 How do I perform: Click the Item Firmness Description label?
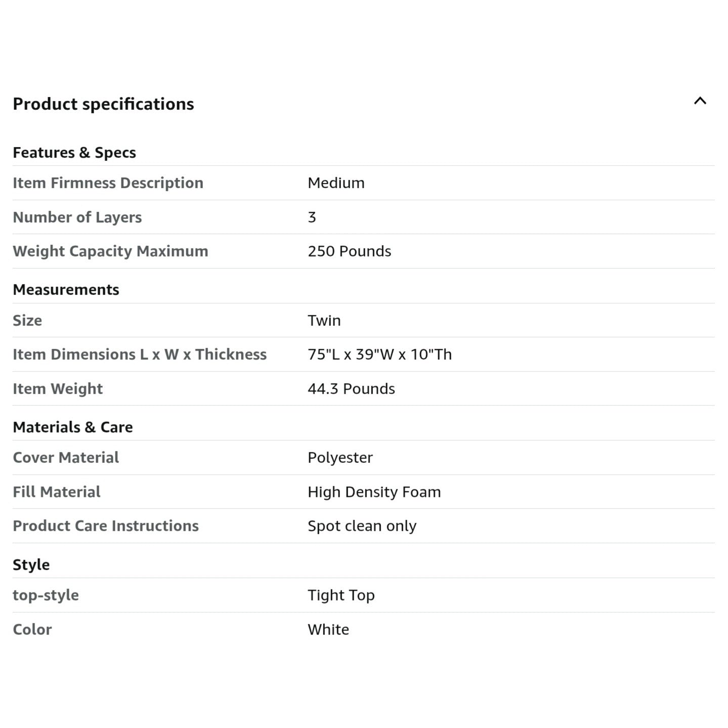[x=108, y=183]
